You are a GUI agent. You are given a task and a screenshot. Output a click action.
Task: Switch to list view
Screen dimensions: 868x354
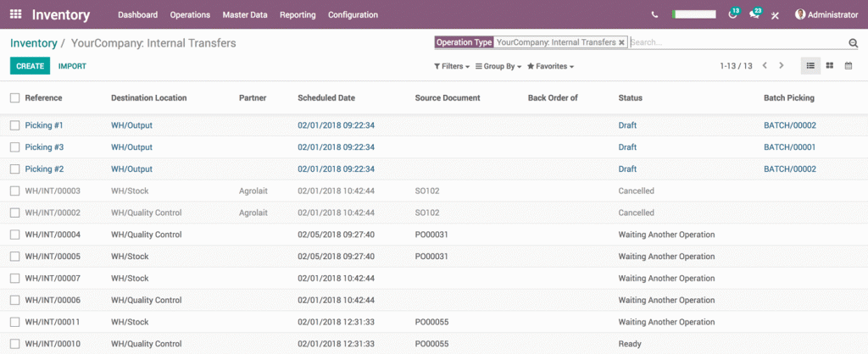(810, 65)
